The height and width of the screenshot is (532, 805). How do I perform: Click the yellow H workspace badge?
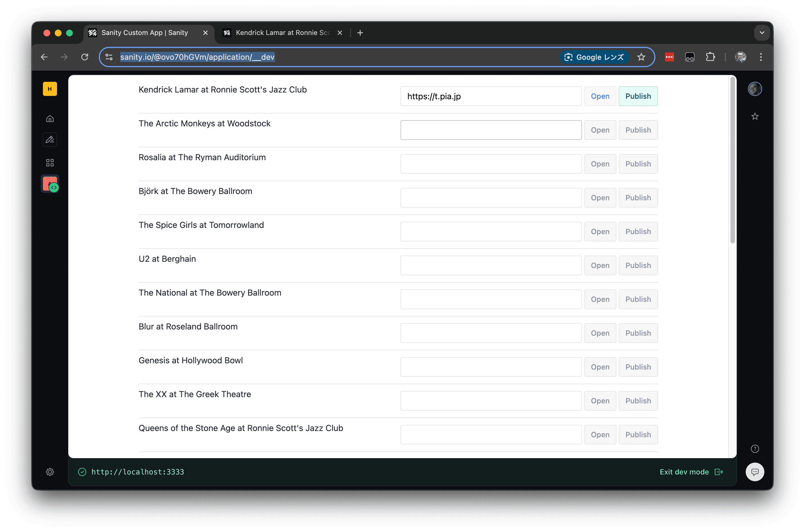(50, 89)
